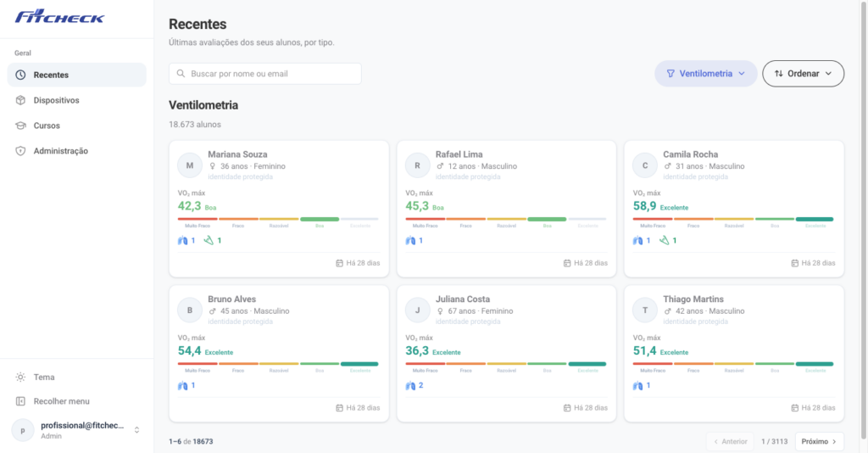868x453 pixels.
Task: Go to Recentes in sidebar
Action: pos(77,75)
